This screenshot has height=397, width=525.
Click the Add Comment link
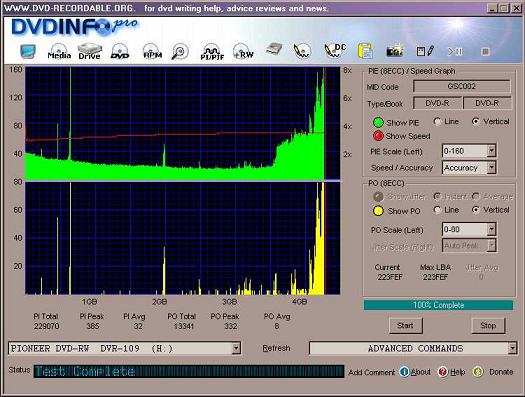tap(372, 372)
